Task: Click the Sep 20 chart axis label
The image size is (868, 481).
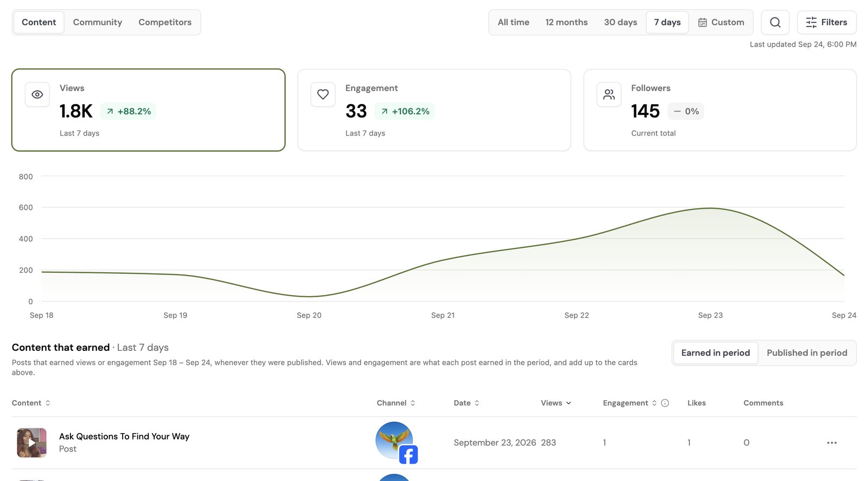Action: (309, 315)
